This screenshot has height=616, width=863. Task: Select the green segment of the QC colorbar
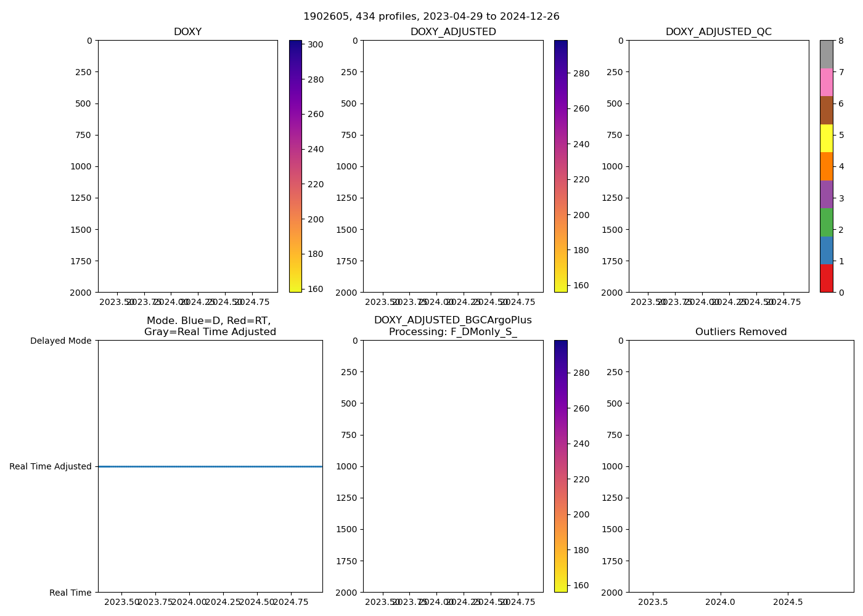tap(826, 222)
